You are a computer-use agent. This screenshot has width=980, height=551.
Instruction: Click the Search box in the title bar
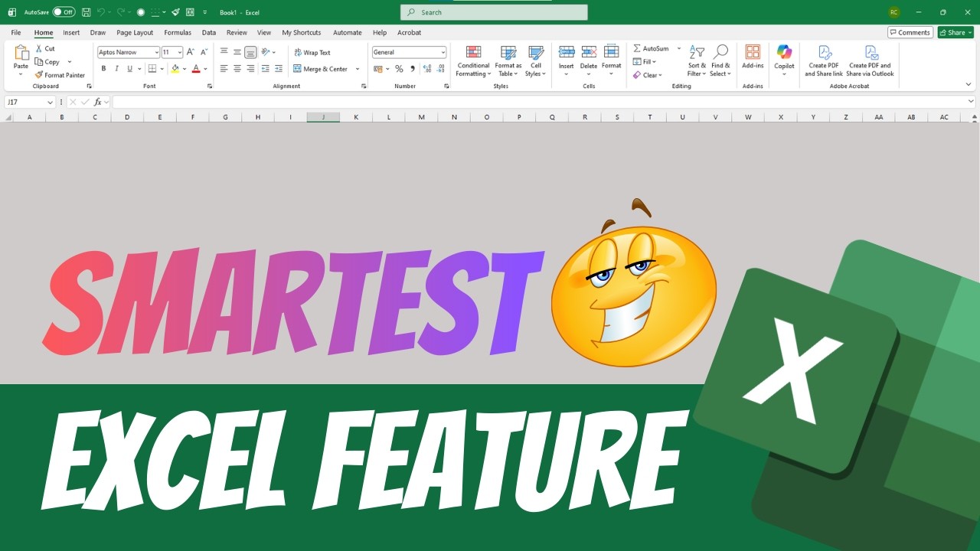(x=494, y=12)
